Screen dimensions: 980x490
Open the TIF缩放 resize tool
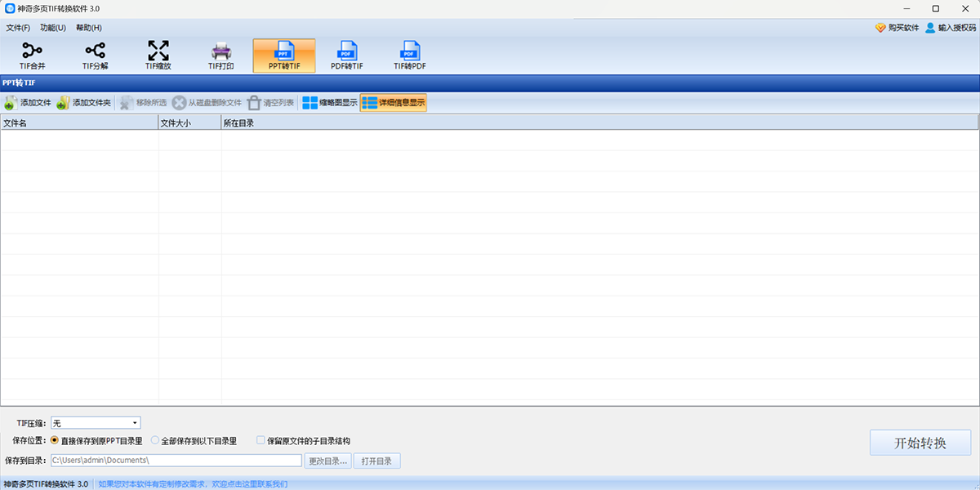(x=158, y=56)
